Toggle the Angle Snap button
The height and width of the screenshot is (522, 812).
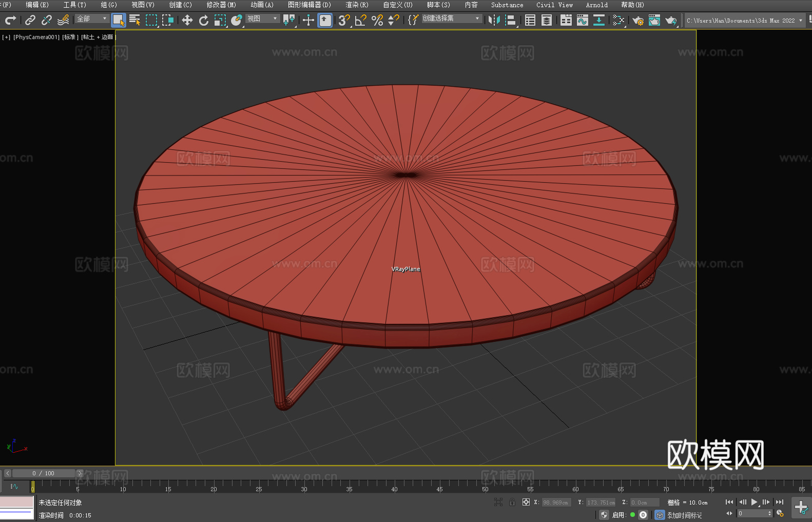tap(361, 20)
